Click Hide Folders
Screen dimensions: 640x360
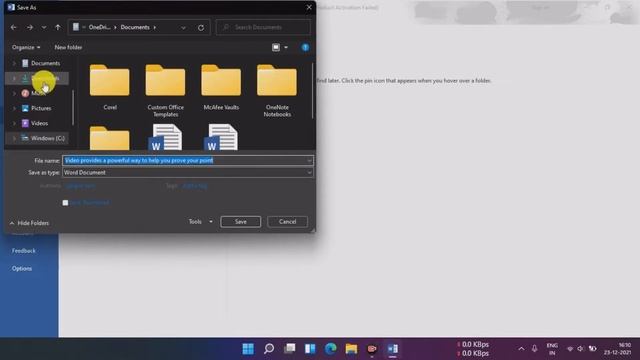click(x=29, y=223)
